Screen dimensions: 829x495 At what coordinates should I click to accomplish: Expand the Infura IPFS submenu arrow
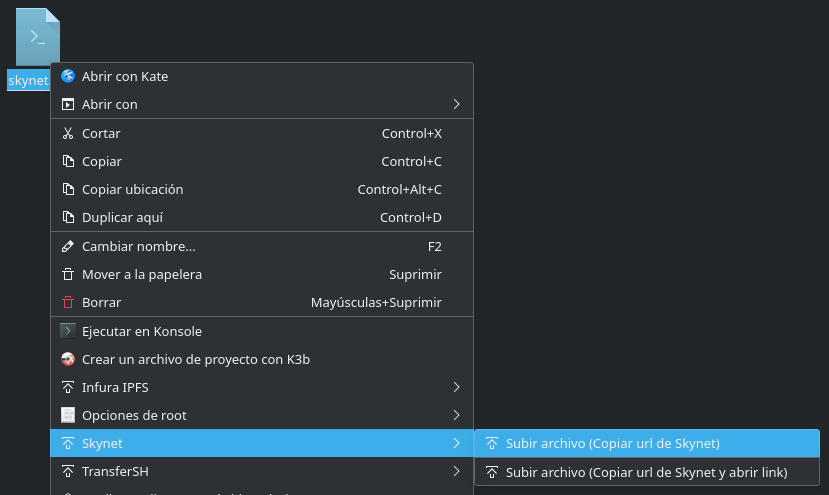(457, 387)
